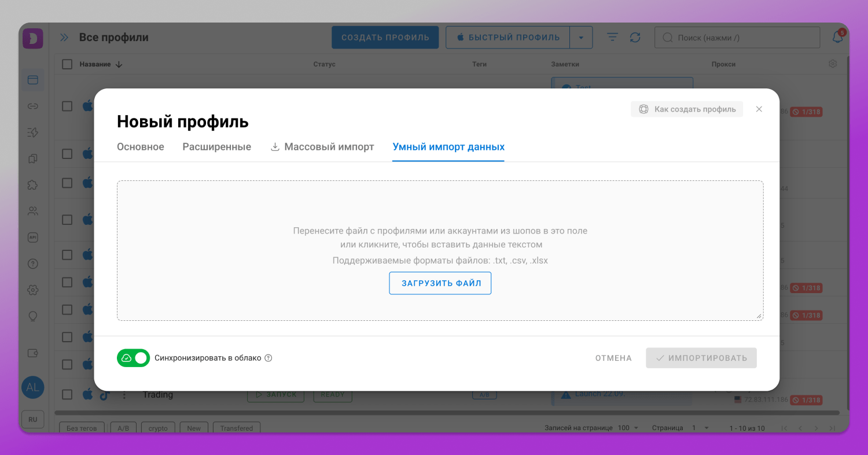
Task: Switch the interface language with the RU selector
Action: point(33,420)
